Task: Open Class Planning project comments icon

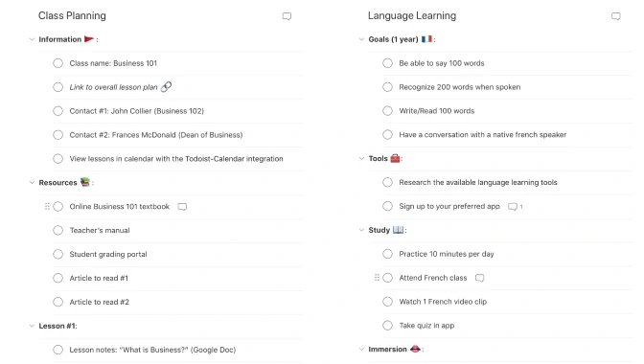Action: pyautogui.click(x=287, y=16)
